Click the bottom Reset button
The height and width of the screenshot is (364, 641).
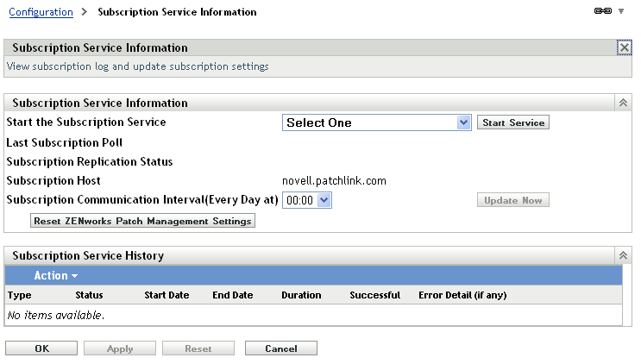pos(198,348)
